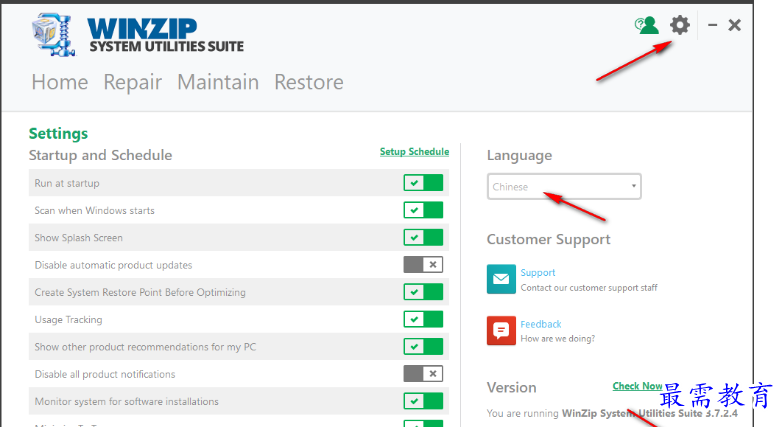Toggle Monitor system for software installations
This screenshot has height=427, width=781.
[x=423, y=401]
